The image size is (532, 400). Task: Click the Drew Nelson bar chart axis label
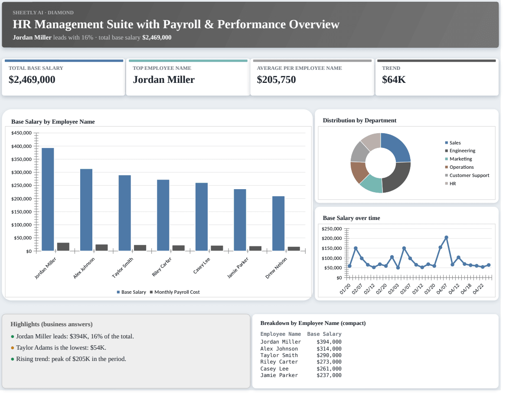click(x=276, y=268)
